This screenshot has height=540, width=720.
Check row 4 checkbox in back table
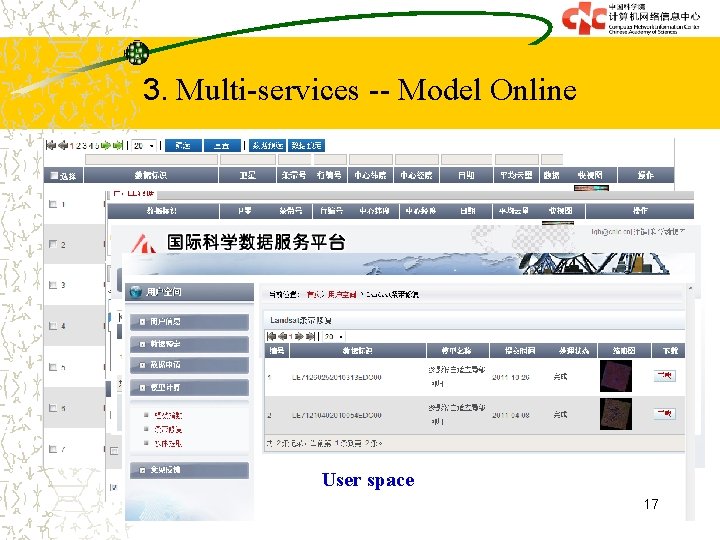point(53,326)
